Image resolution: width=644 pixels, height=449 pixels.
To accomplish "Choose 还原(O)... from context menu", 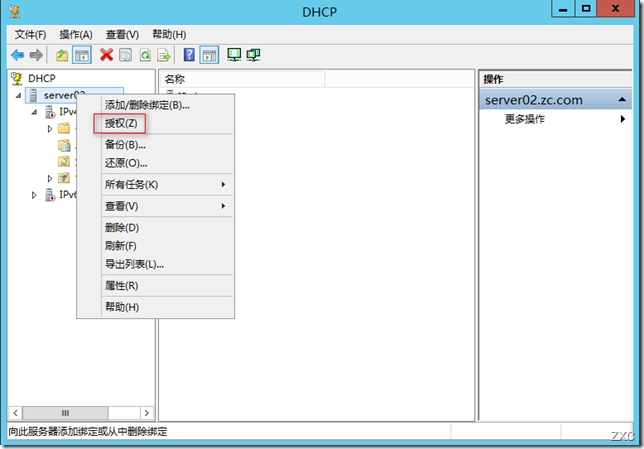I will coord(168,163).
